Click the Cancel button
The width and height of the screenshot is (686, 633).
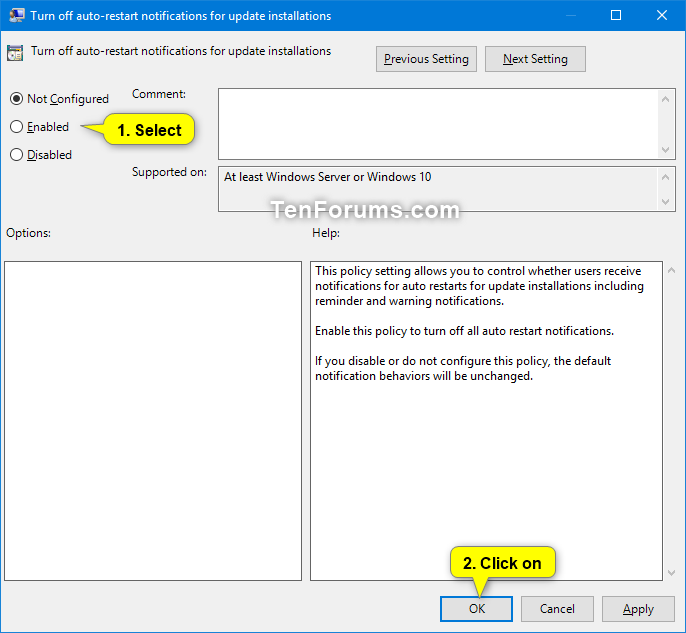[557, 609]
